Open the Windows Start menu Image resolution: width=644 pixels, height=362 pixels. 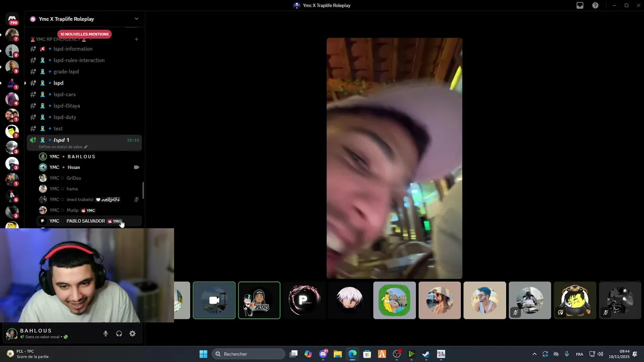coord(203,354)
